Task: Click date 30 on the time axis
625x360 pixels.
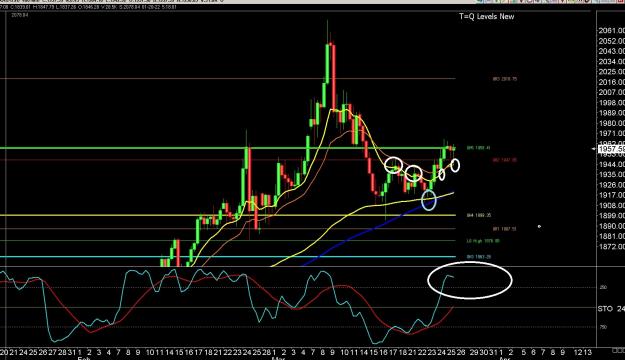Action: (x=483, y=352)
